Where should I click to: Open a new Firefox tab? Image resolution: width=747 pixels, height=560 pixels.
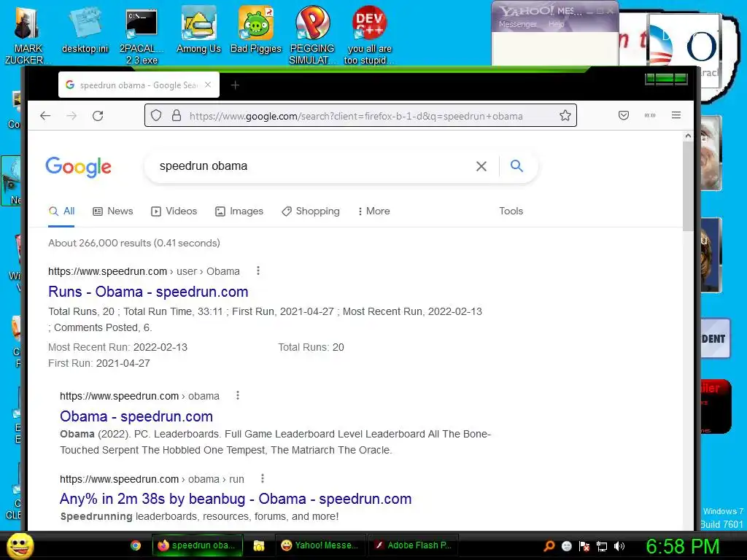pos(235,85)
